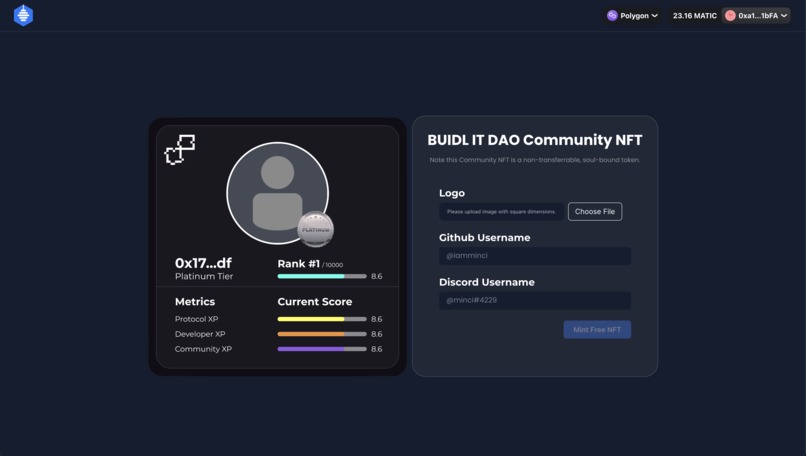Click the Platinum Tier label
The height and width of the screenshot is (456, 806).
click(x=204, y=276)
